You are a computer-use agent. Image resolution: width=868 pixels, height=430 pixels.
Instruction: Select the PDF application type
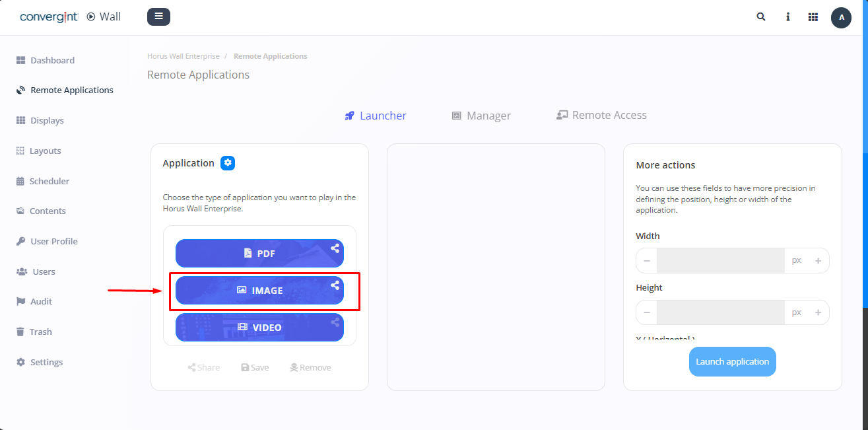coord(259,254)
